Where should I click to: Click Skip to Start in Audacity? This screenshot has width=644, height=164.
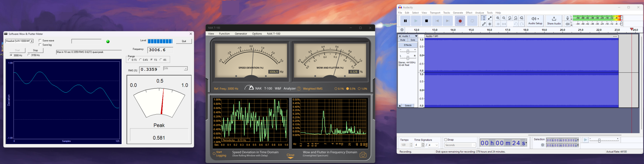[x=437, y=21]
